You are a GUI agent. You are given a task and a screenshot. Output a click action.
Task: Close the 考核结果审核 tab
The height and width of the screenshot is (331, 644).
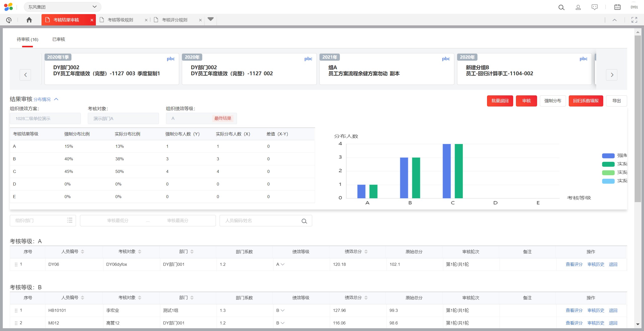(x=92, y=20)
